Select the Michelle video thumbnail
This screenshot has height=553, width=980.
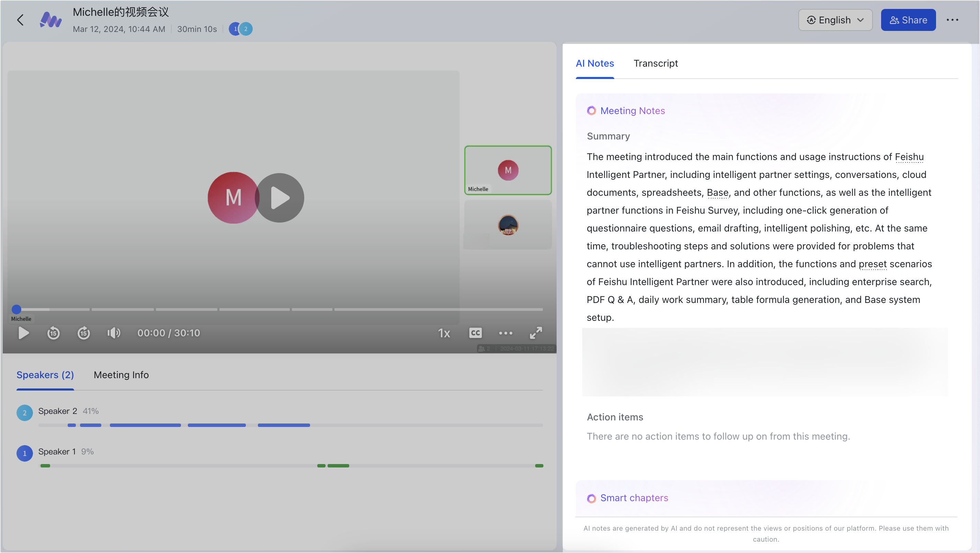pos(508,170)
